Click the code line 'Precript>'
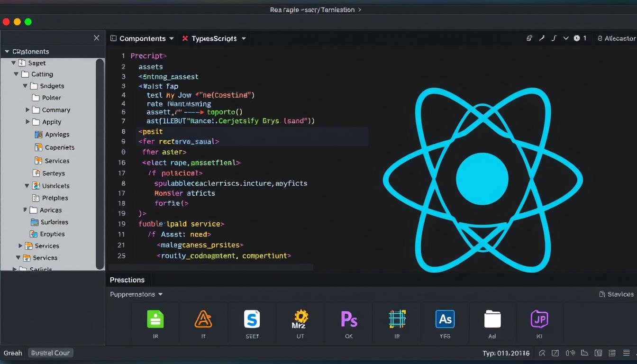 148,56
